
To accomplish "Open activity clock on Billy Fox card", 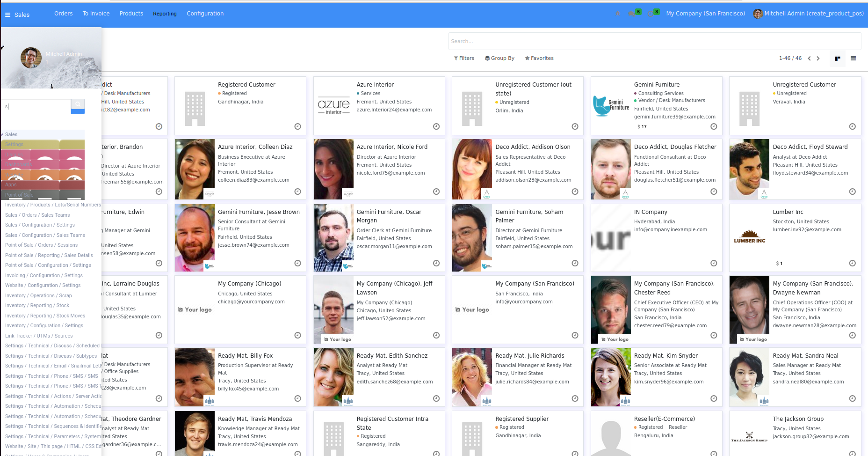I will (297, 398).
